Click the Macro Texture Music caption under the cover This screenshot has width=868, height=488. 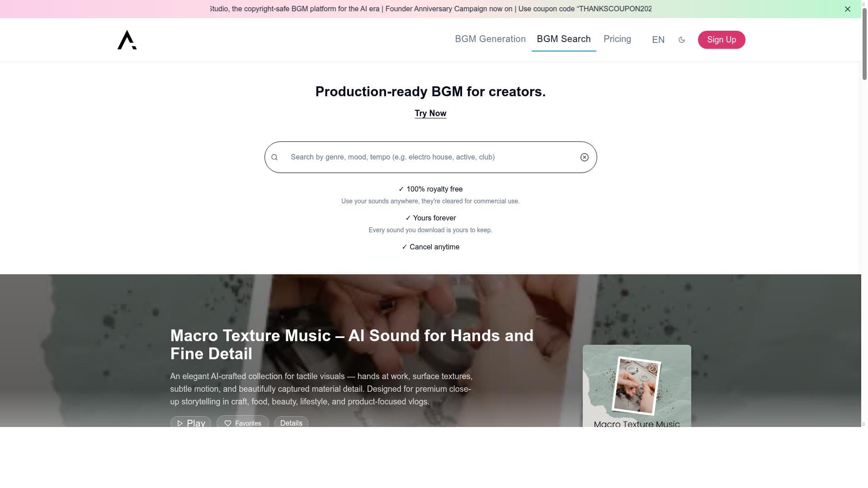click(x=637, y=423)
